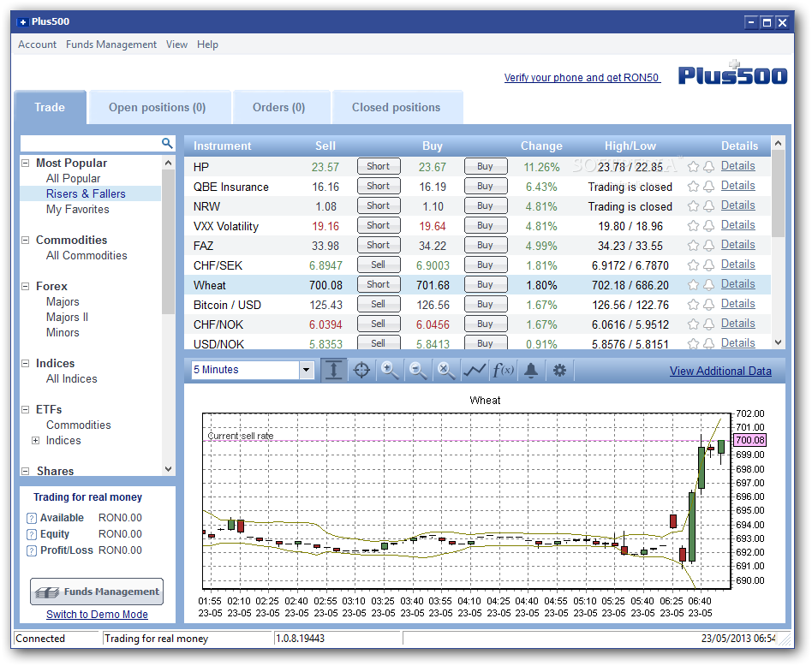Viewport: 812px width, 666px height.
Task: Click Risers & Fallers in sidebar
Action: 86,194
